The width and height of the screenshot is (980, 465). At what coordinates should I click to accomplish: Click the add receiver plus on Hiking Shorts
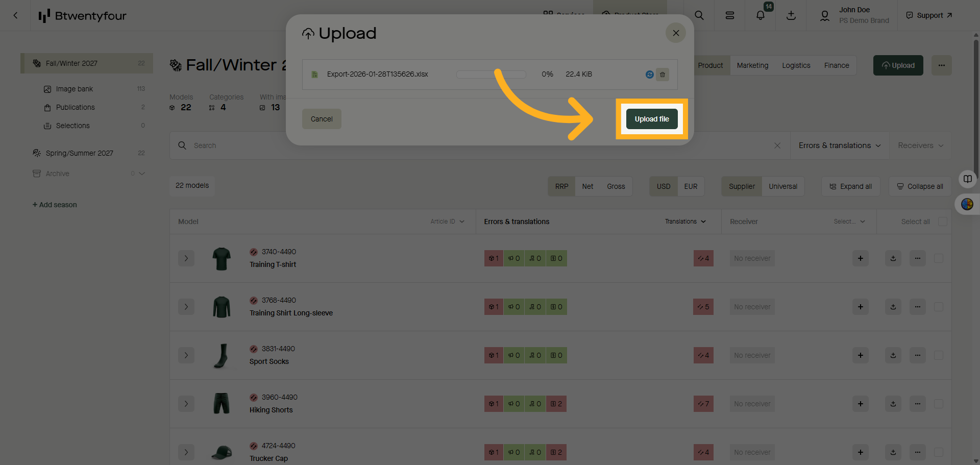click(860, 404)
